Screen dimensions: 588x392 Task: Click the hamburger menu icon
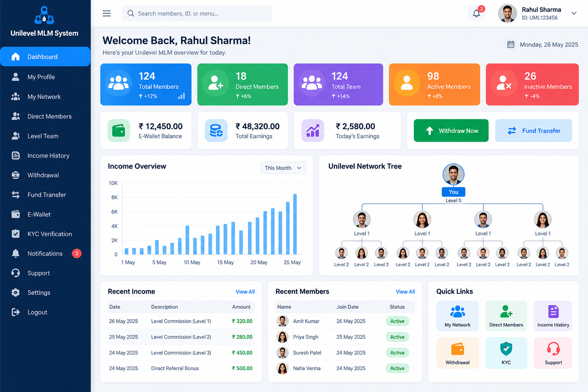tap(107, 13)
